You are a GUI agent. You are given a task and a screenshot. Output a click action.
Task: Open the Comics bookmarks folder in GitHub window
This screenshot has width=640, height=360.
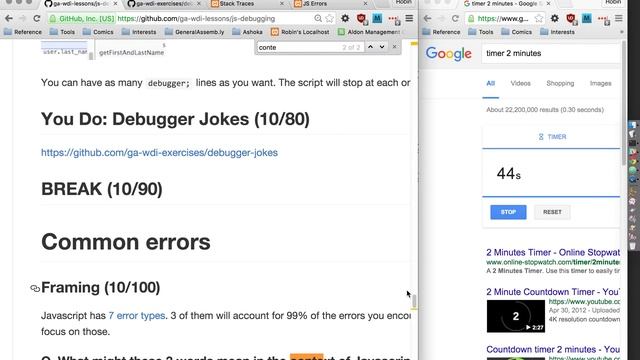click(98, 32)
